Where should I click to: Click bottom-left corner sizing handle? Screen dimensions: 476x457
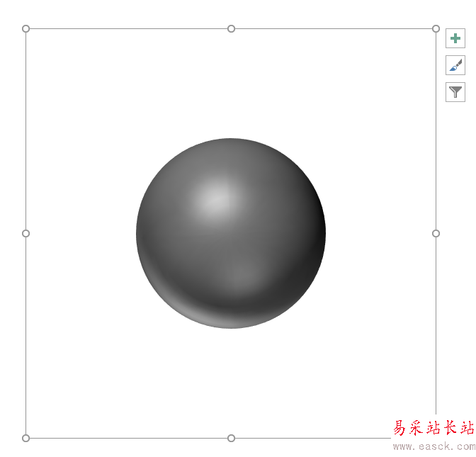[x=25, y=438]
